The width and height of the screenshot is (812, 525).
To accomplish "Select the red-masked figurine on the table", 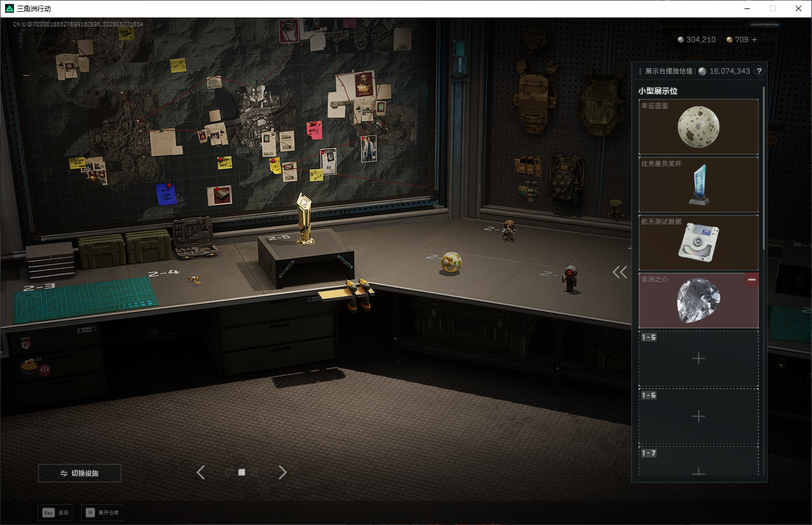I will point(570,279).
